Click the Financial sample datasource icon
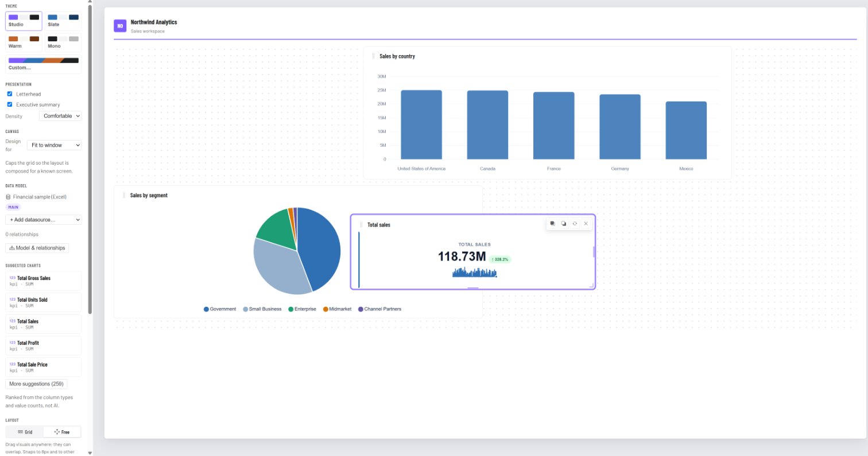The width and height of the screenshot is (868, 456). point(8,197)
